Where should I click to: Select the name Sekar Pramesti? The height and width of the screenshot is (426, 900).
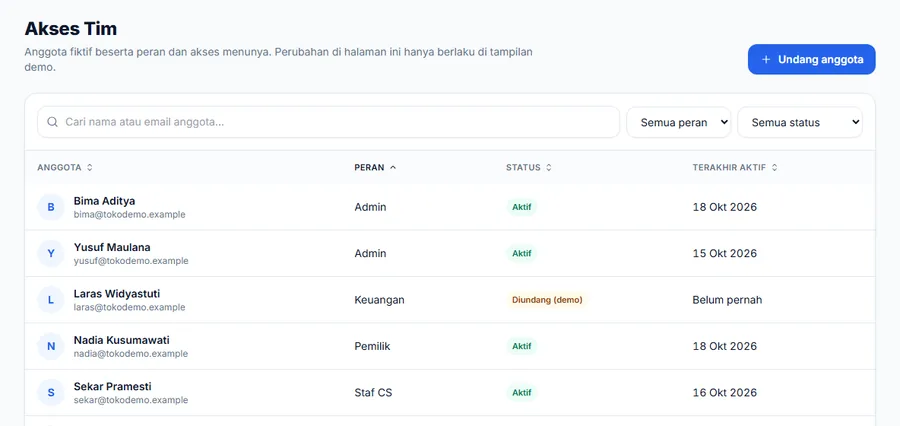pyautogui.click(x=112, y=387)
